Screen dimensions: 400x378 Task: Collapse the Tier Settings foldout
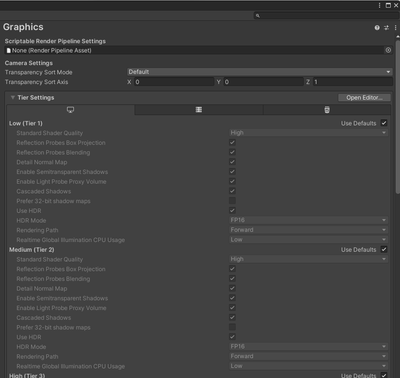click(13, 97)
